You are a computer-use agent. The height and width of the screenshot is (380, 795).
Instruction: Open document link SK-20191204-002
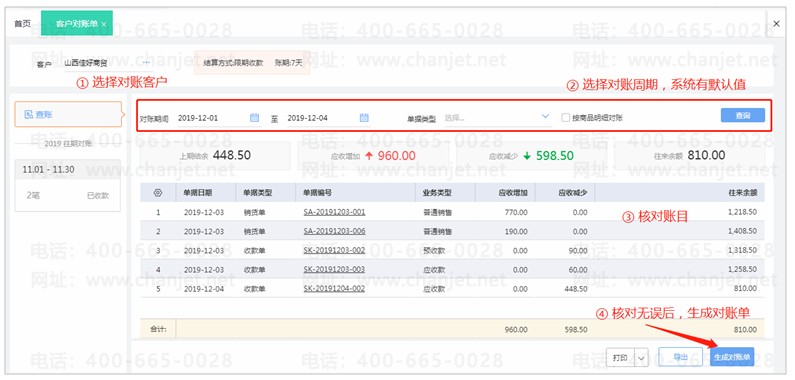click(x=334, y=288)
